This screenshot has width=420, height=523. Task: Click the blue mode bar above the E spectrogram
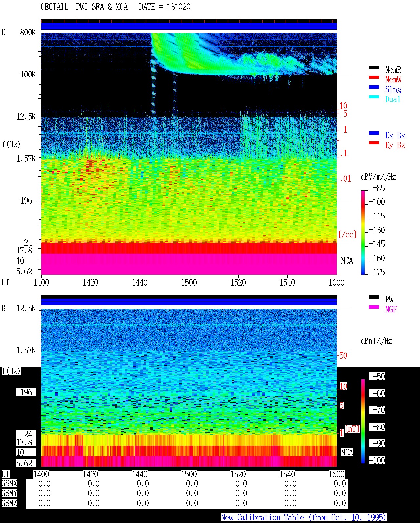point(189,26)
